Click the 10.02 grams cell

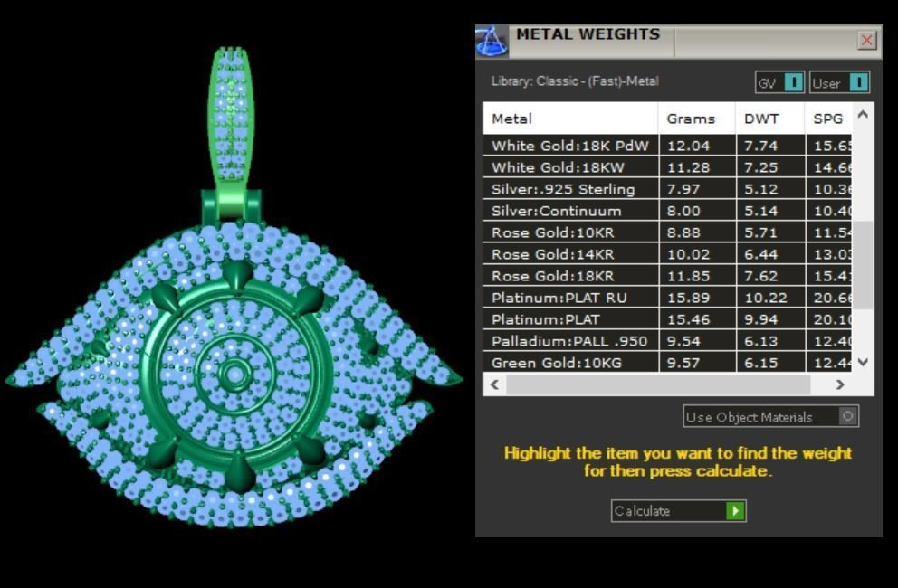click(x=697, y=254)
